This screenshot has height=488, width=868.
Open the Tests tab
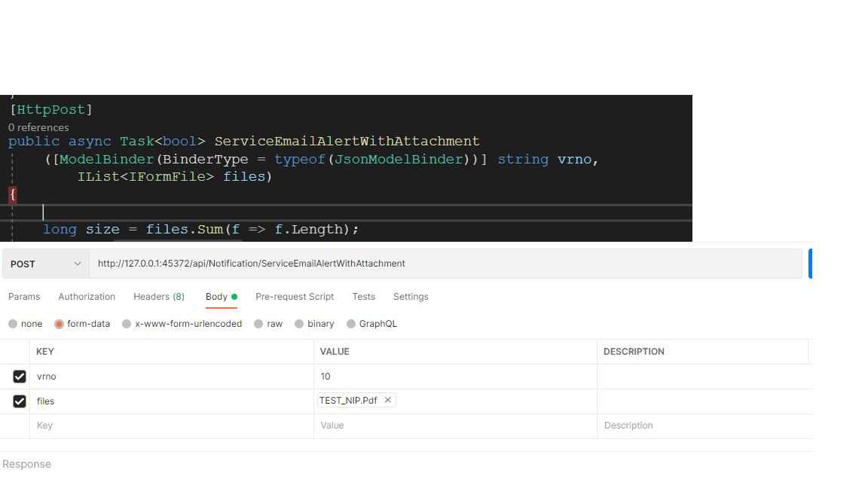363,297
